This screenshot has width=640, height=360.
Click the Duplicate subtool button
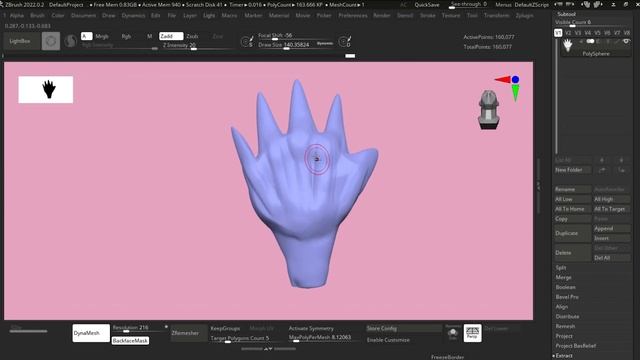(x=572, y=233)
